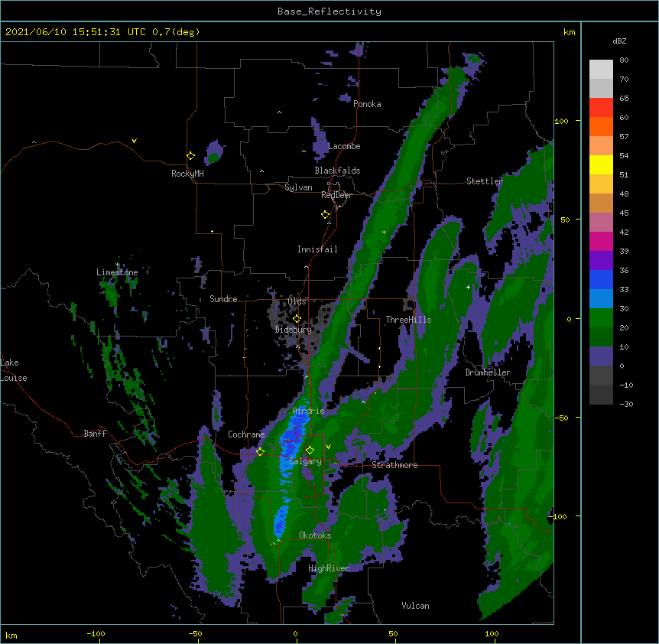Click the Strathmore label

(x=394, y=465)
